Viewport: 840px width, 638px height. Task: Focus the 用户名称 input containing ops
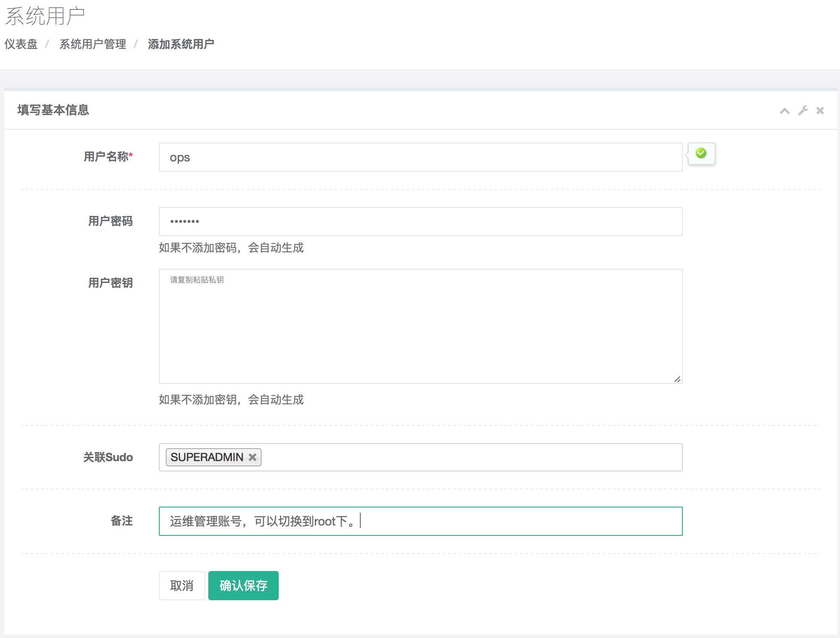420,157
